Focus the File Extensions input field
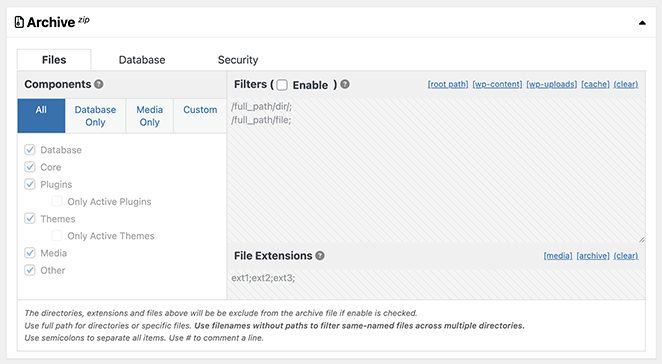662x364 pixels. [x=436, y=284]
